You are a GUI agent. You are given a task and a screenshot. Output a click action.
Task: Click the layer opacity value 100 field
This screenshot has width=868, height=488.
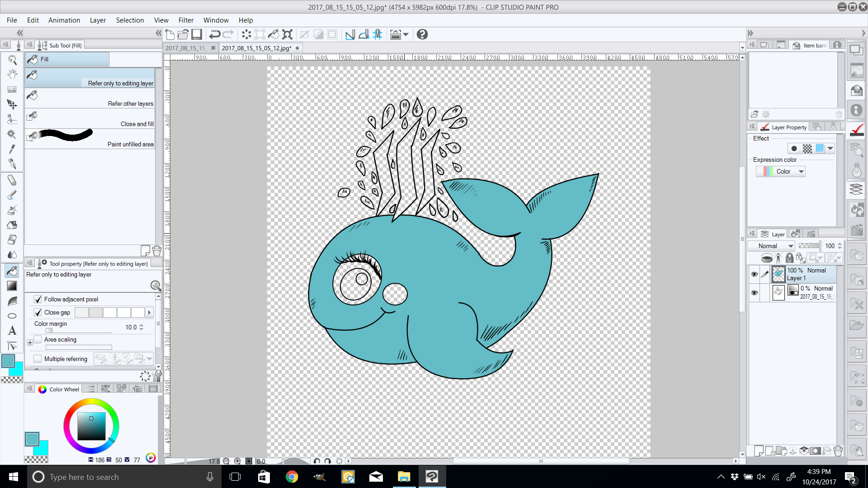point(830,246)
